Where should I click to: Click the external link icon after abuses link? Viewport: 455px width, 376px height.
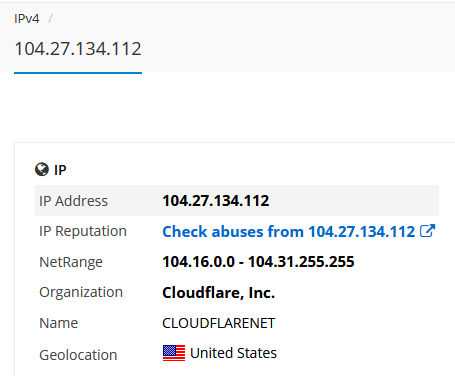tap(427, 231)
